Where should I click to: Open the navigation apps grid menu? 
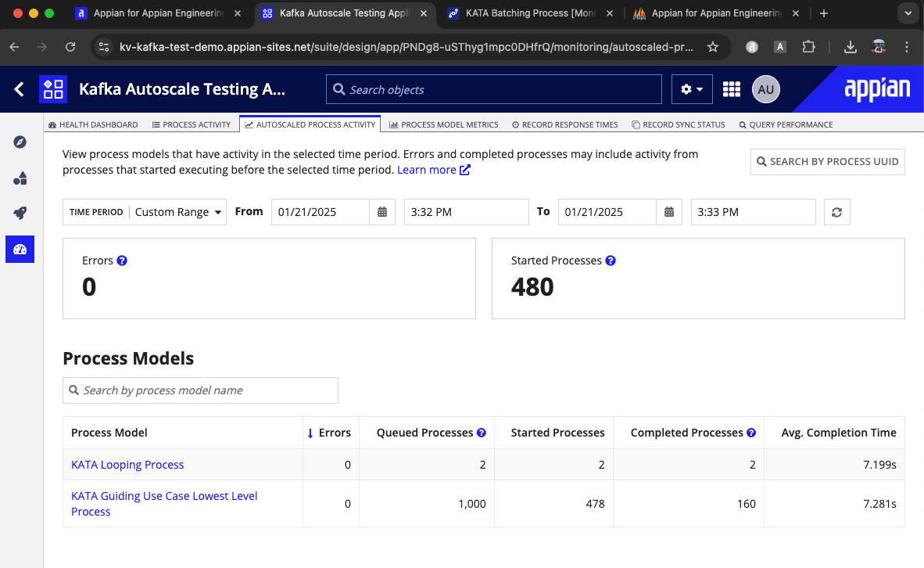[x=731, y=89]
